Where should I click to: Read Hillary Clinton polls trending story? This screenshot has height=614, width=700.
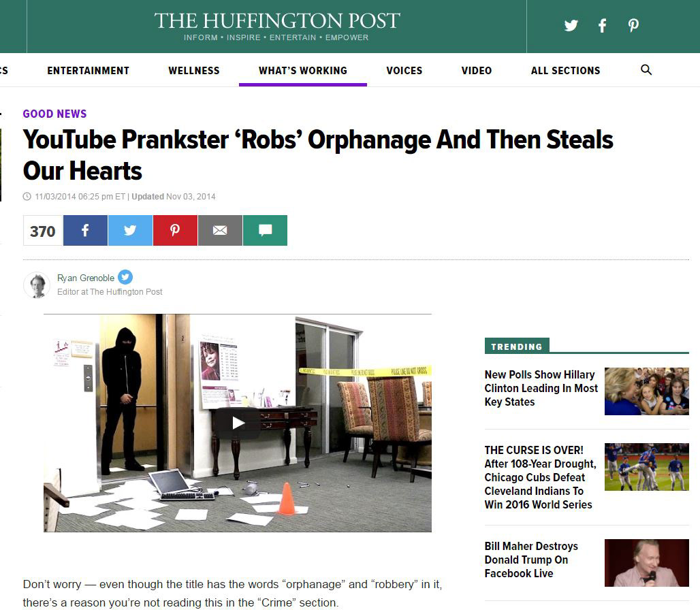(x=541, y=388)
